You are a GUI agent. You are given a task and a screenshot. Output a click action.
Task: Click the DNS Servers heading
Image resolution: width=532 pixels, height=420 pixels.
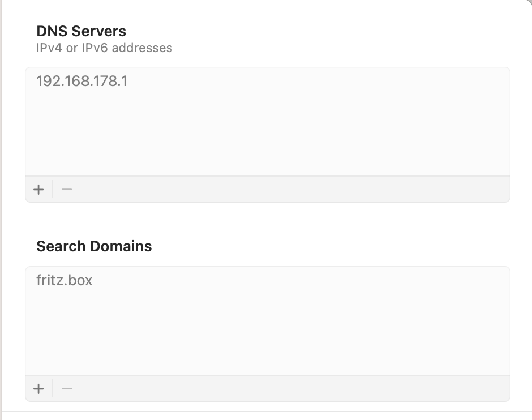point(81,31)
